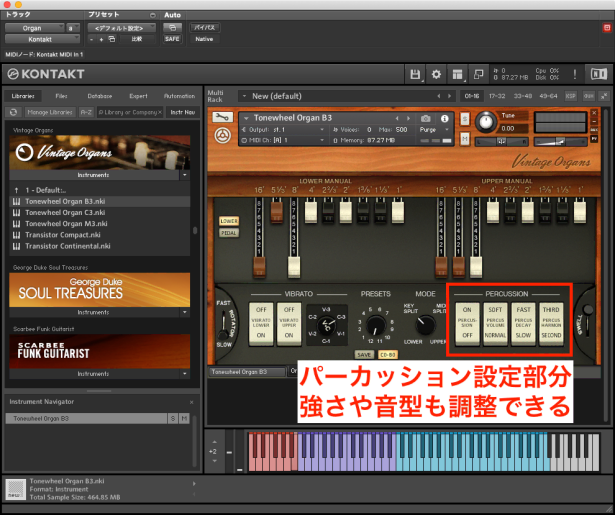
Task: Click previous multi preset arrow
Action: (439, 96)
